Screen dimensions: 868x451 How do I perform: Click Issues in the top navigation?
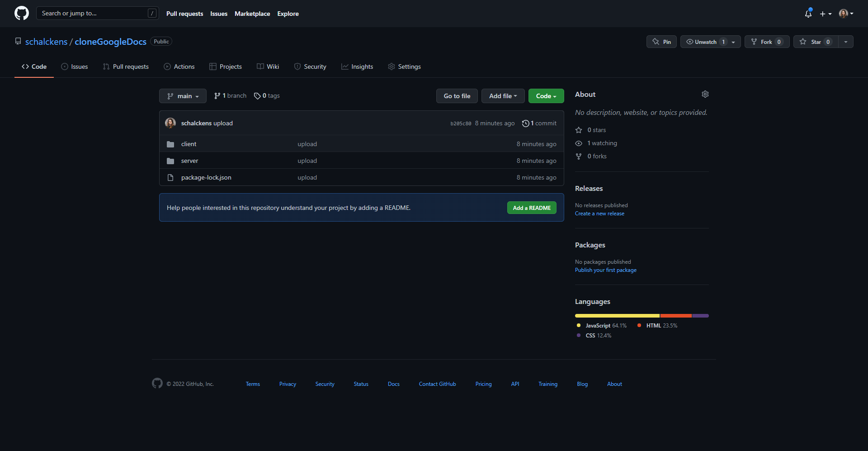219,14
